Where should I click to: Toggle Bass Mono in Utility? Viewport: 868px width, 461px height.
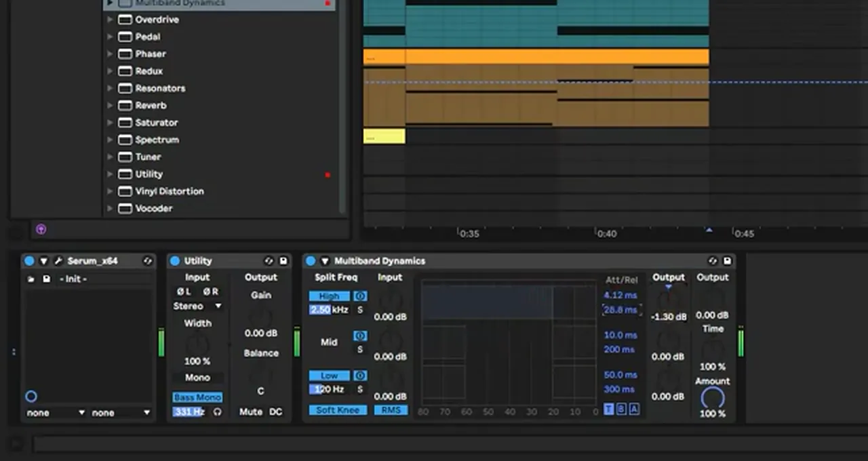tap(197, 397)
